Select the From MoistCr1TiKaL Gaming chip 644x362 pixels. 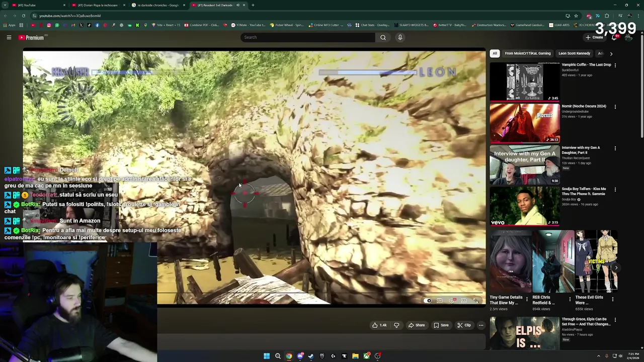pyautogui.click(x=527, y=53)
